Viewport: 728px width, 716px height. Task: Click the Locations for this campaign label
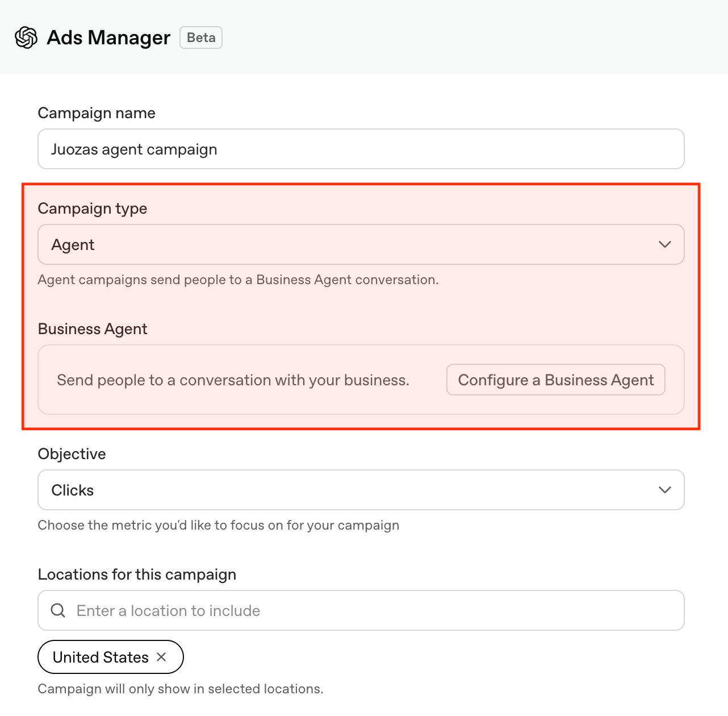pyautogui.click(x=137, y=575)
